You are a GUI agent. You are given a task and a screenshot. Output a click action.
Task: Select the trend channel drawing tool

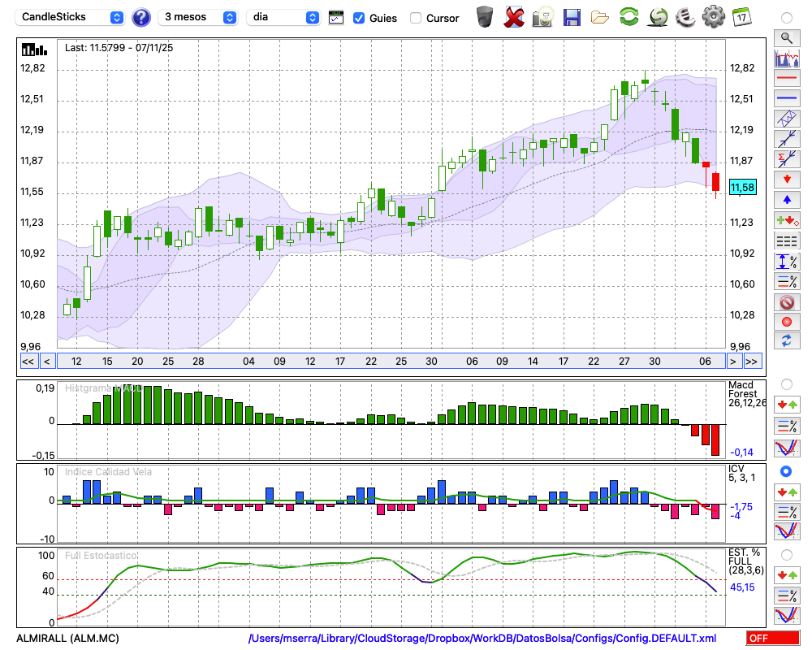[786, 119]
